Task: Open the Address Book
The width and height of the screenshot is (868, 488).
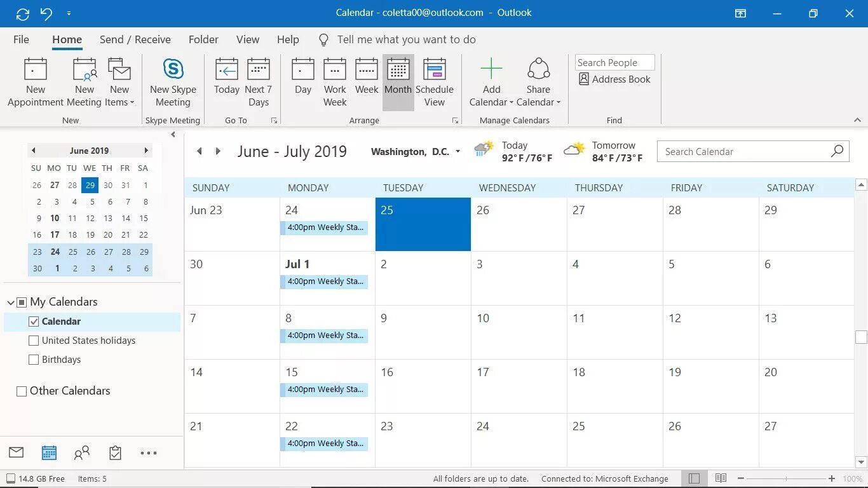Action: point(614,79)
